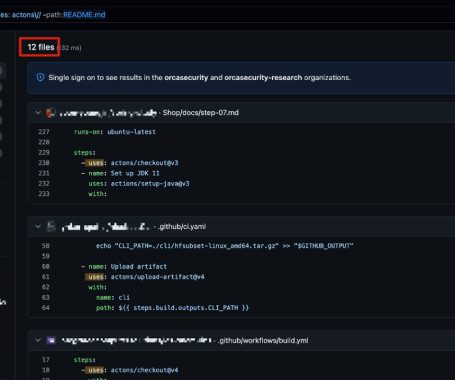Click the info icon in sign-on banner
455x380 pixels.
pos(40,77)
